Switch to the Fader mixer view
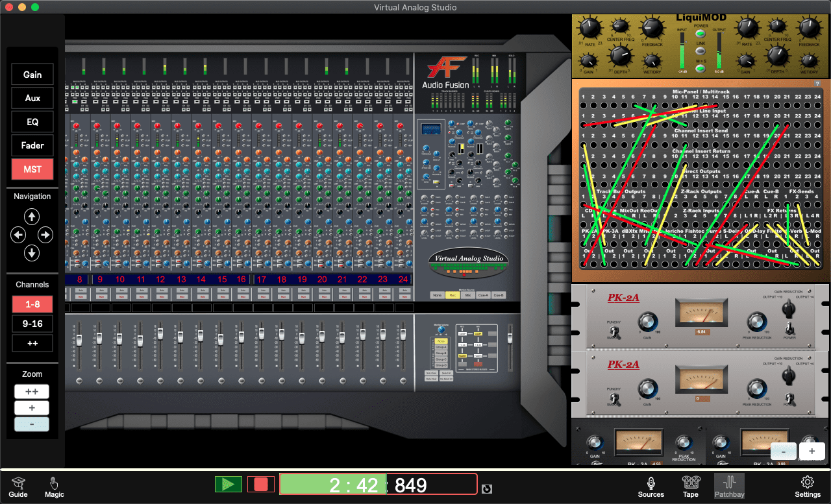Viewport: 831px width, 504px height. click(x=32, y=145)
